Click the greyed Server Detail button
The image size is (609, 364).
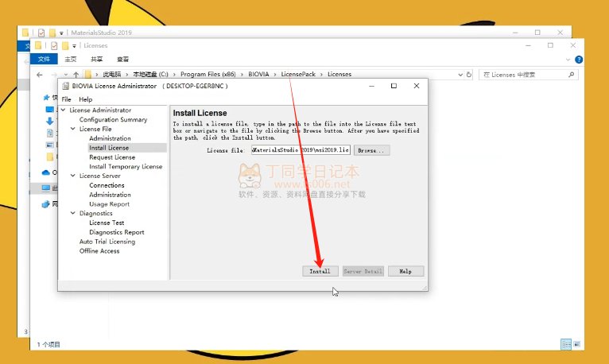(363, 271)
